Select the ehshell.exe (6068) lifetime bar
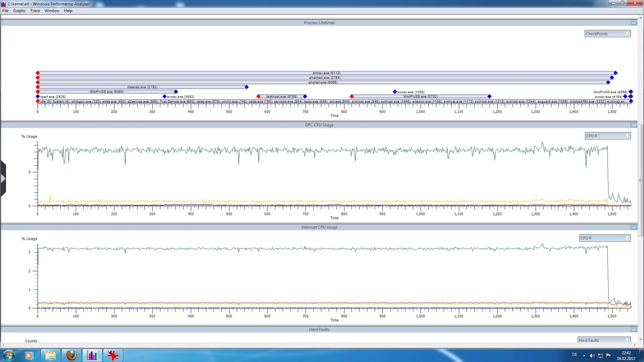The image size is (644, 362). point(323,82)
